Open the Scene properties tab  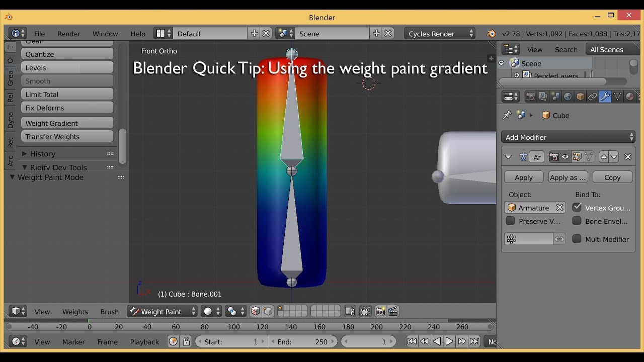pyautogui.click(x=555, y=97)
